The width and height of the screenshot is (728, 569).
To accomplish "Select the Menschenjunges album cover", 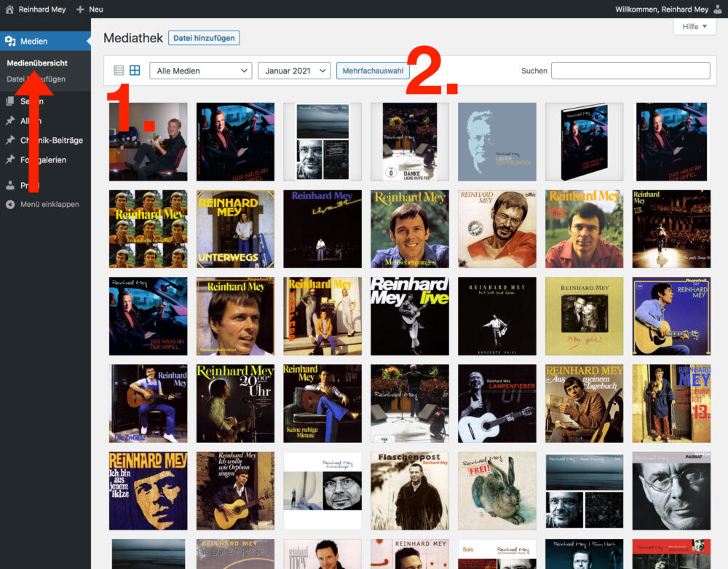I will pos(410,229).
